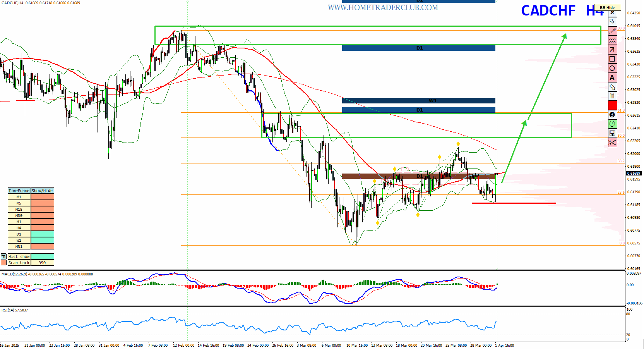The height and width of the screenshot is (349, 644).
Task: Click the wavy lines tool icon
Action: point(612,40)
